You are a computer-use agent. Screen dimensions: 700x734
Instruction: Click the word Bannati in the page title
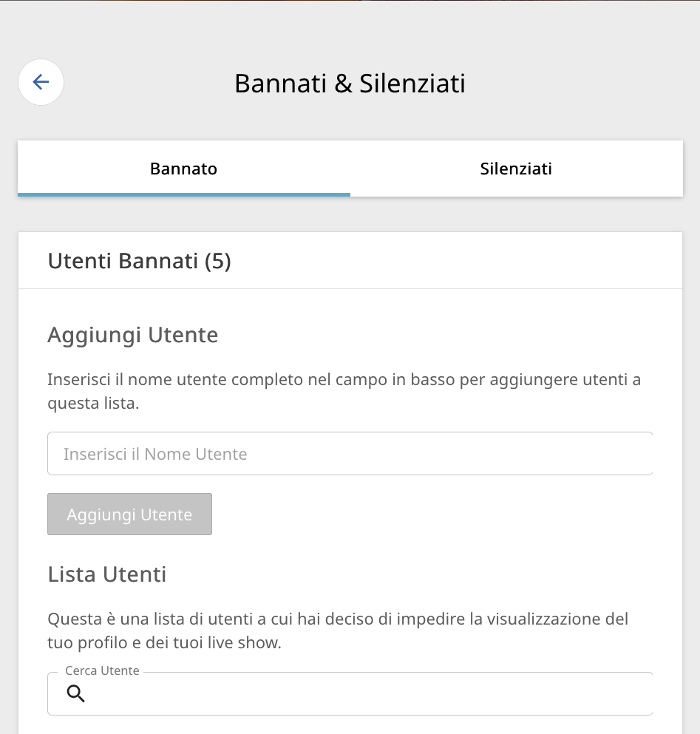tap(280, 84)
